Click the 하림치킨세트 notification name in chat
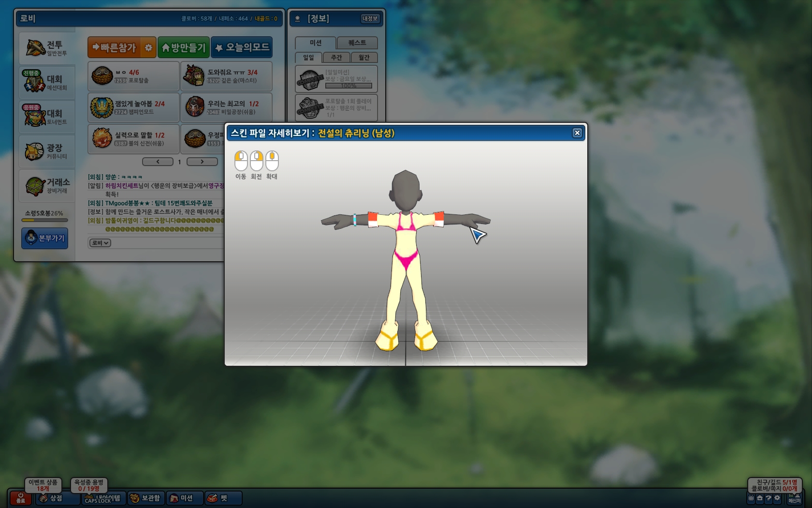 (122, 186)
